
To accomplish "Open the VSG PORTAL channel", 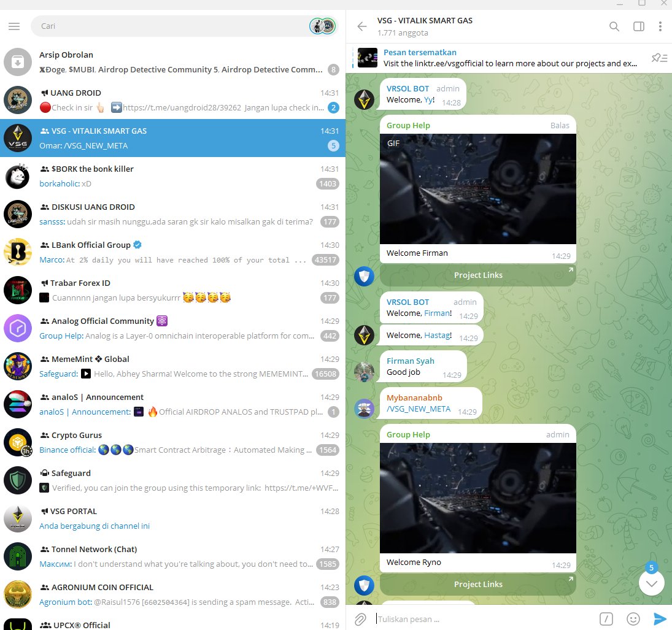I will point(172,518).
